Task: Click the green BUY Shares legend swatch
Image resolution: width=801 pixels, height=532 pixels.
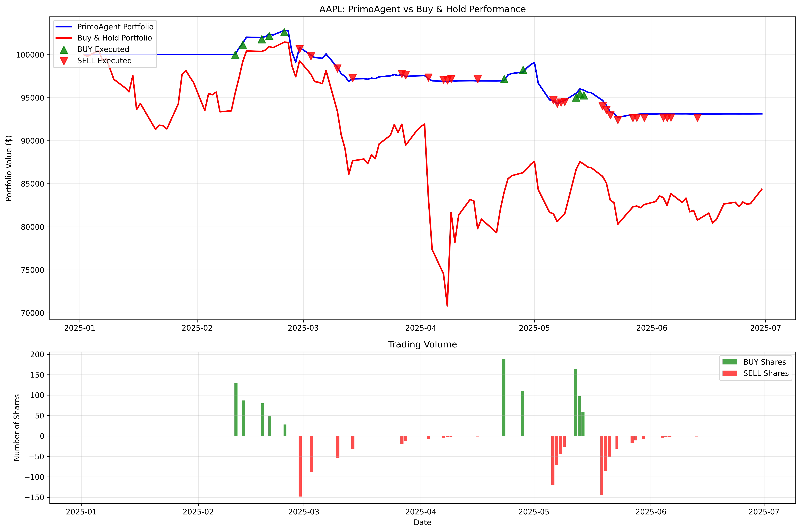Action: click(730, 362)
